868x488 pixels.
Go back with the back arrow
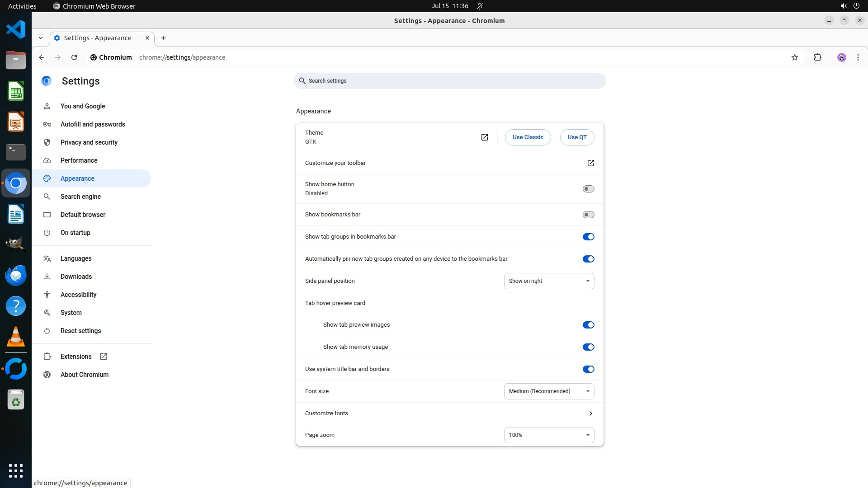click(x=42, y=57)
